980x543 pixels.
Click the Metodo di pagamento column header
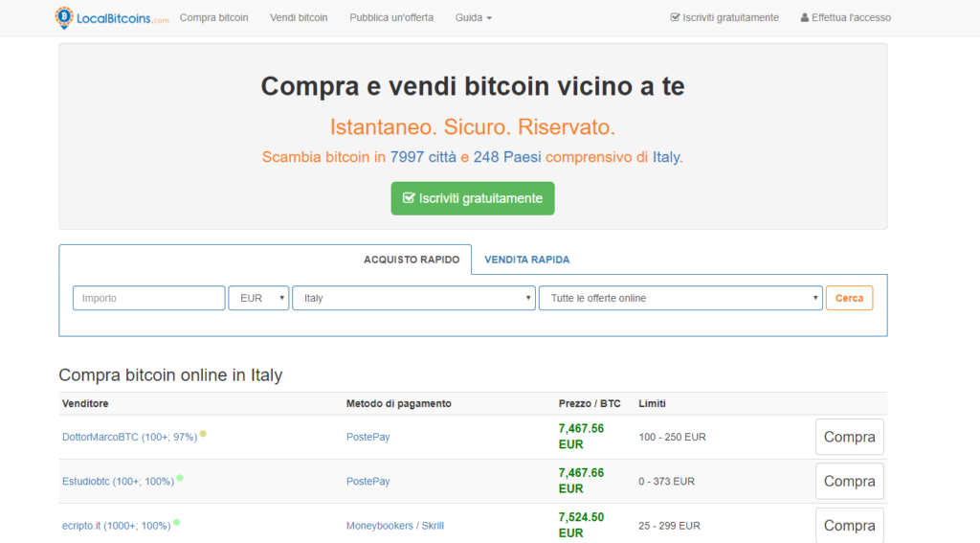click(399, 403)
